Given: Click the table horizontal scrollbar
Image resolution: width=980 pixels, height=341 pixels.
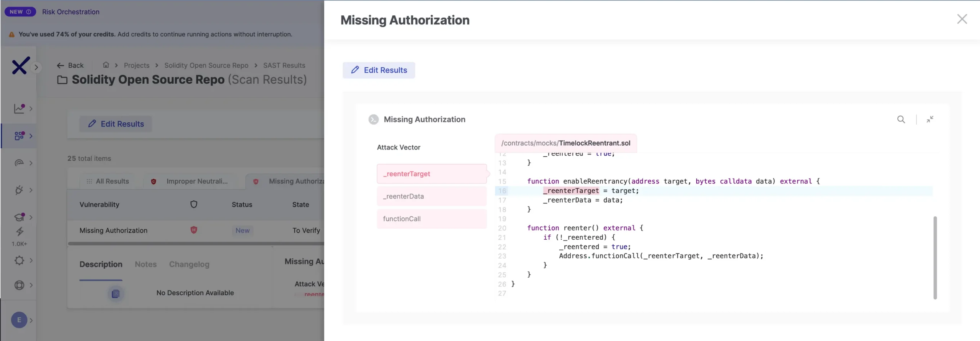Looking at the screenshot, I should click(196, 244).
